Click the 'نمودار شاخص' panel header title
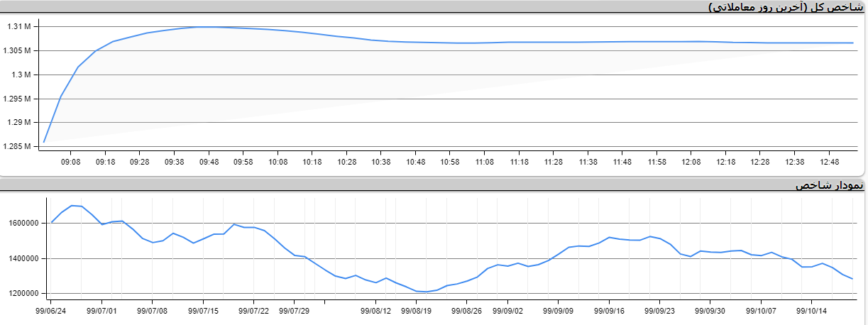 tap(830, 186)
